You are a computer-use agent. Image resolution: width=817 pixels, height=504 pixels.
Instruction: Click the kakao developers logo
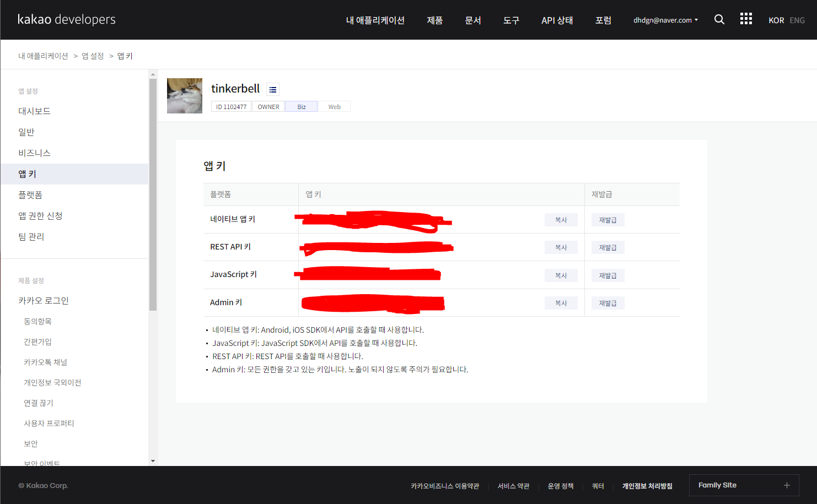click(67, 19)
